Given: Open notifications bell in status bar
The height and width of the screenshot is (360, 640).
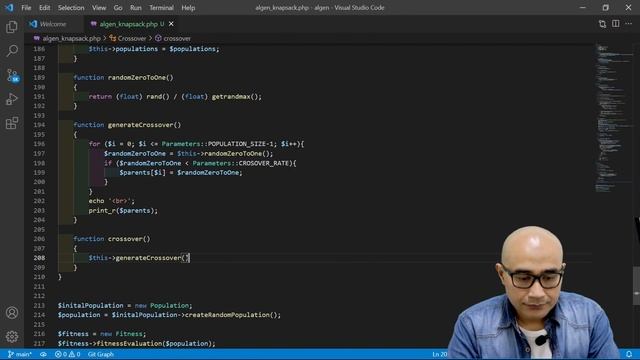Looking at the screenshot, I should coord(629,354).
